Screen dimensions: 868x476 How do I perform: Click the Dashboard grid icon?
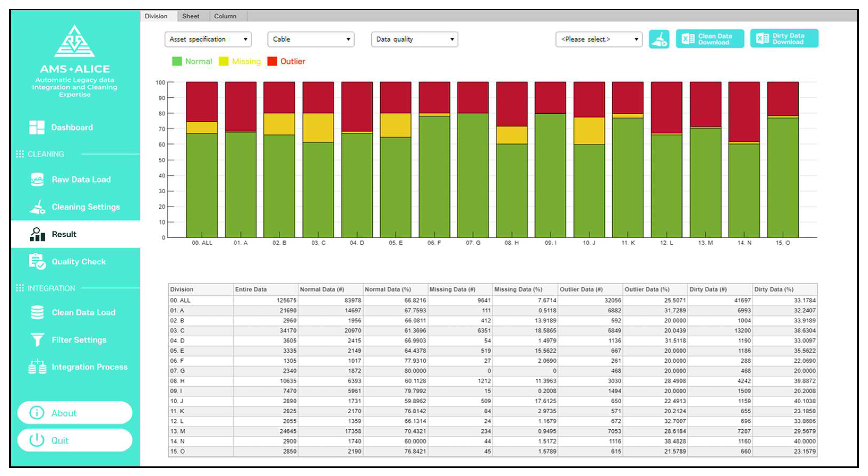37,127
